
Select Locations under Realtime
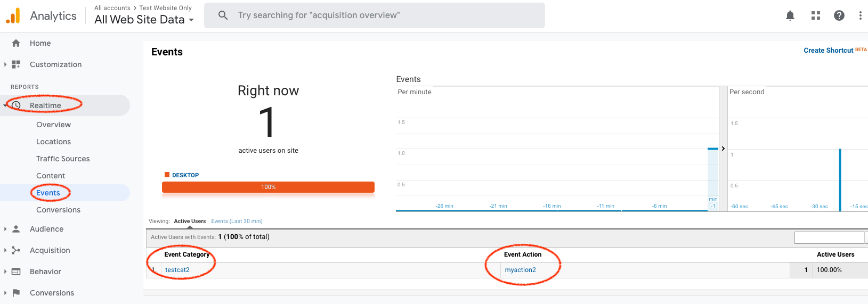(53, 142)
